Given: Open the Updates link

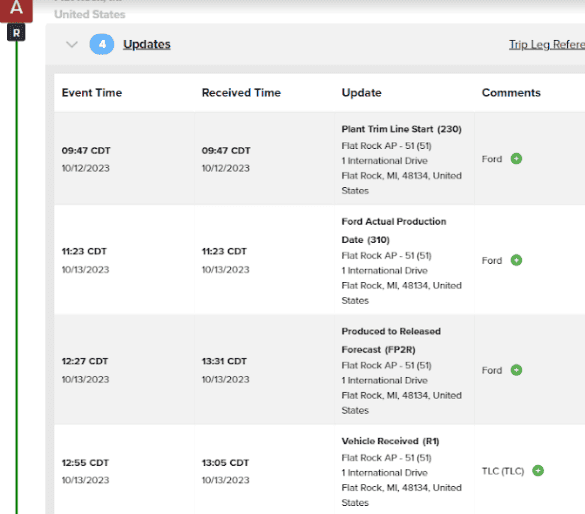Looking at the screenshot, I should (x=147, y=44).
